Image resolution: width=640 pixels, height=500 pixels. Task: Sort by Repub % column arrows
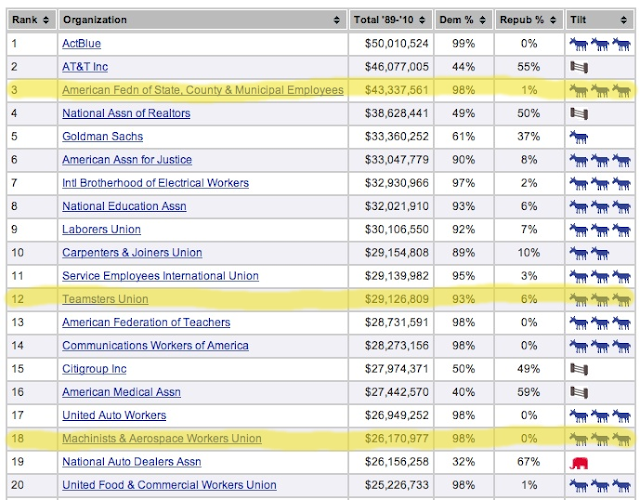(x=553, y=20)
